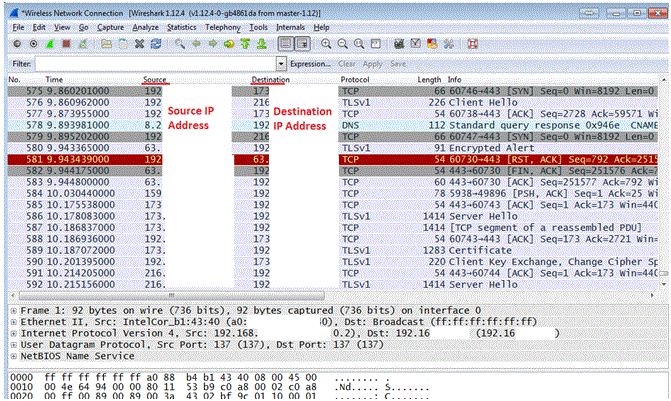Open the Tools menu
Image resolution: width=671 pixels, height=401 pixels.
pos(258,27)
